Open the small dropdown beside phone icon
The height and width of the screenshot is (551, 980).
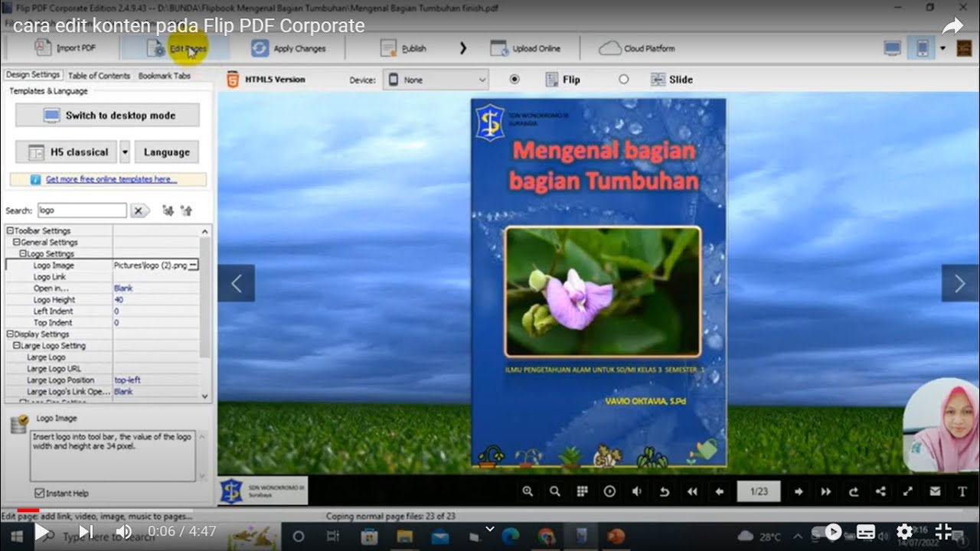942,48
